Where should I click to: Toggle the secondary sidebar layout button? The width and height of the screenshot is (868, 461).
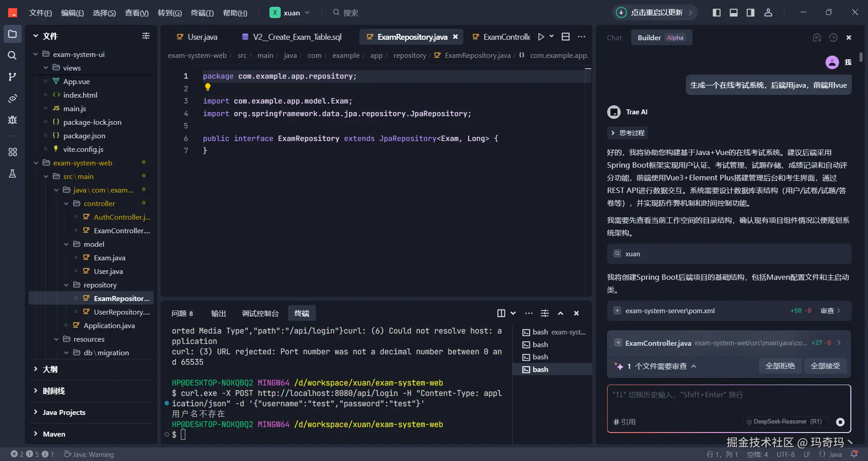point(750,13)
